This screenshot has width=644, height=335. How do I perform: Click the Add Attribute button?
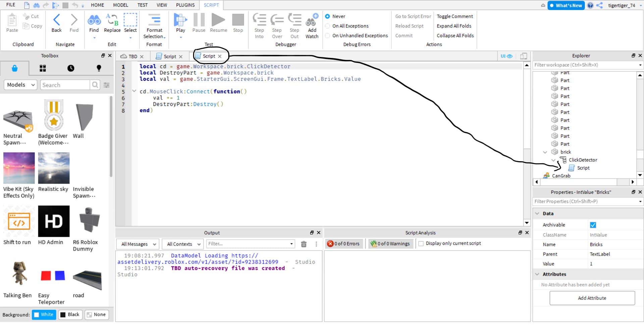592,298
